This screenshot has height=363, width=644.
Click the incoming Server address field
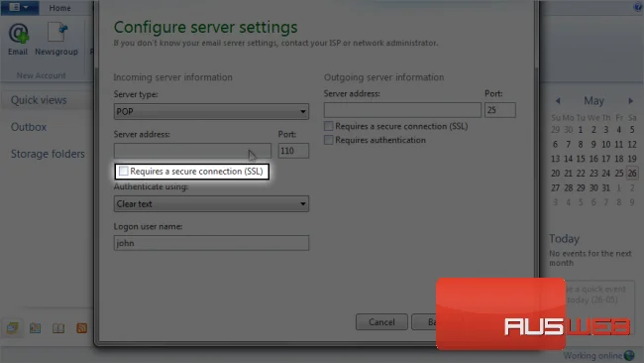[192, 151]
